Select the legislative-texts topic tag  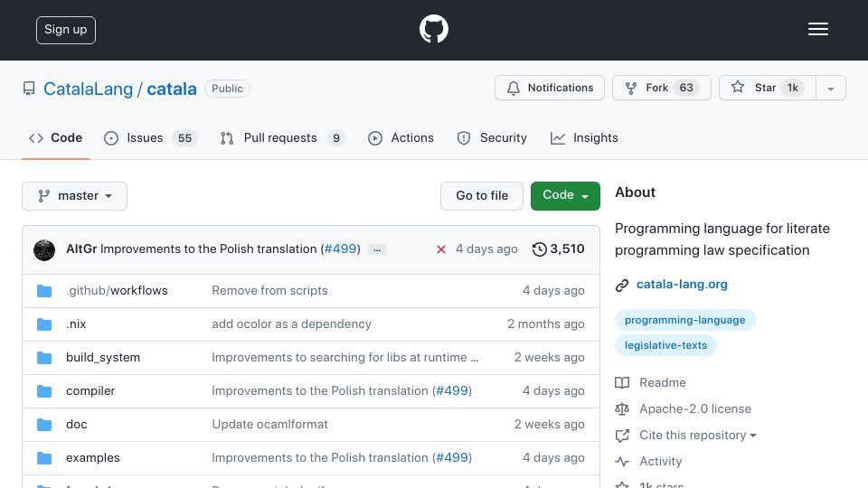tap(665, 345)
